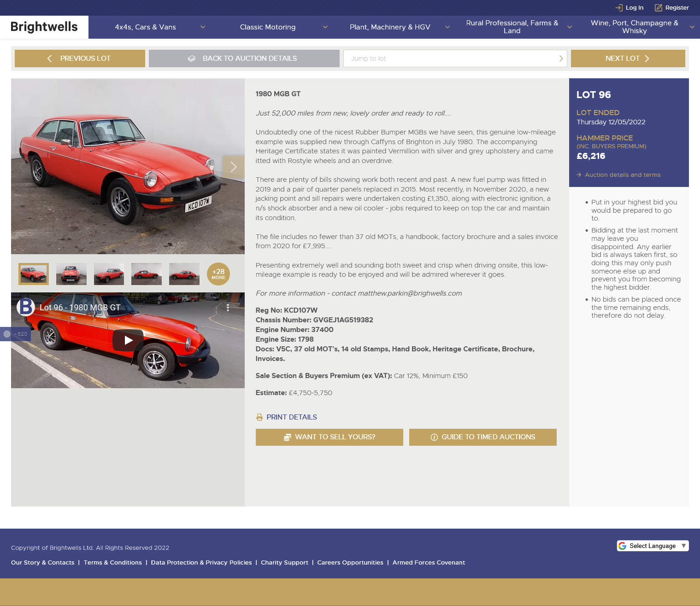This screenshot has height=606, width=700.
Task: Open the video's three-dot options menu
Action: click(x=228, y=308)
